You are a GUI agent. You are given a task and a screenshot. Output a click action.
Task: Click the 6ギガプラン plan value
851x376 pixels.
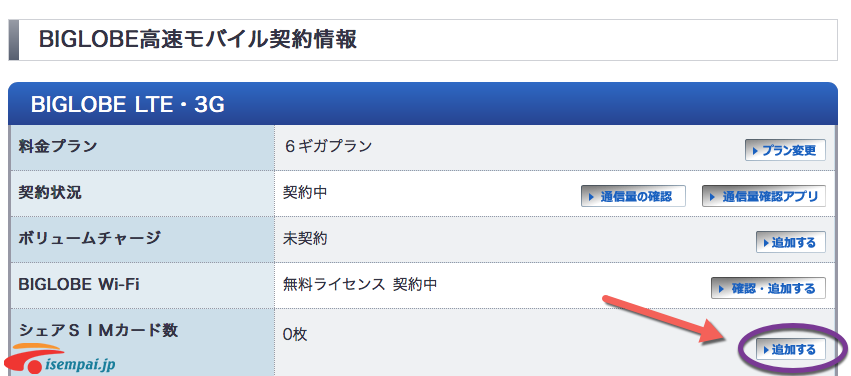328,146
